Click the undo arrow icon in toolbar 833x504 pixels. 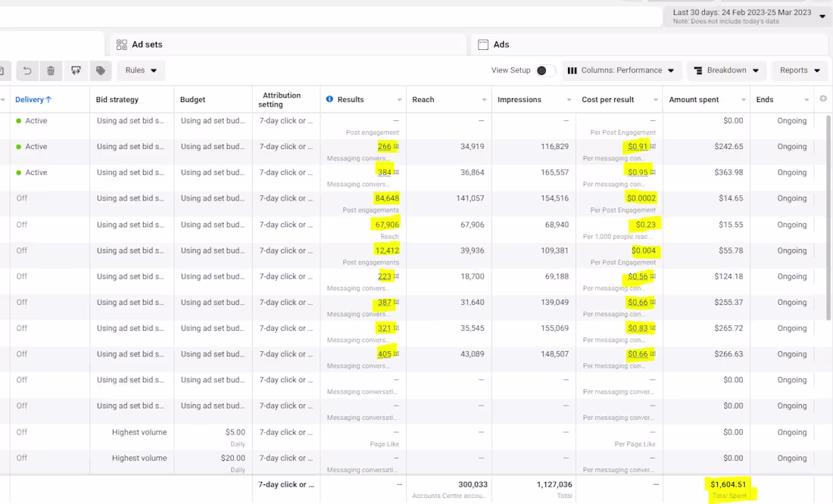tap(27, 70)
